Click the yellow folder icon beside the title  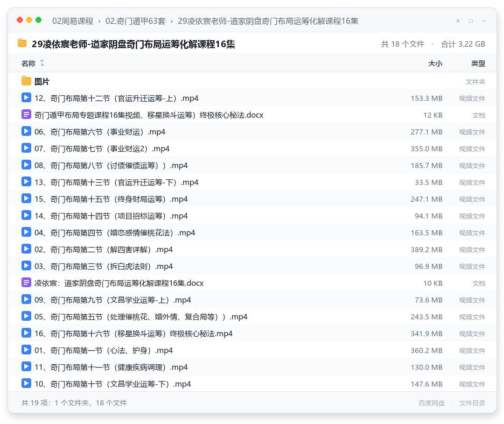[x=22, y=43]
